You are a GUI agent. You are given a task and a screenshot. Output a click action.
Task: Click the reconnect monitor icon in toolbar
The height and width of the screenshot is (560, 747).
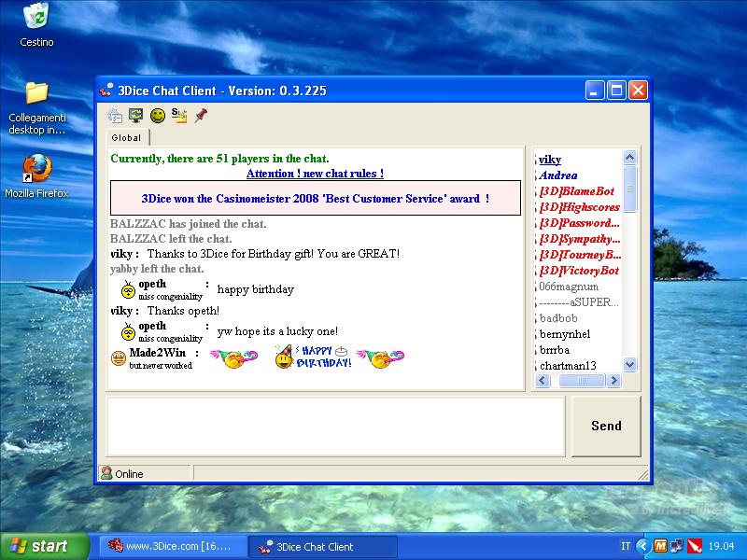[x=135, y=115]
